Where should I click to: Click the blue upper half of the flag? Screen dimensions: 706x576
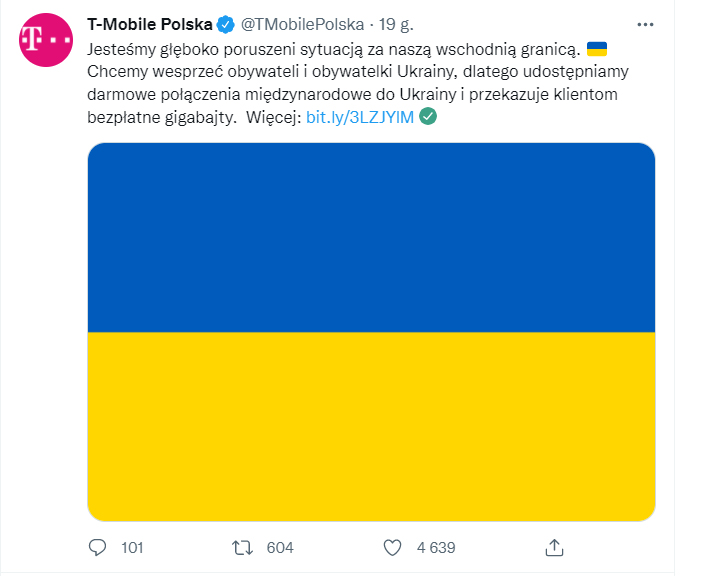[x=371, y=237]
